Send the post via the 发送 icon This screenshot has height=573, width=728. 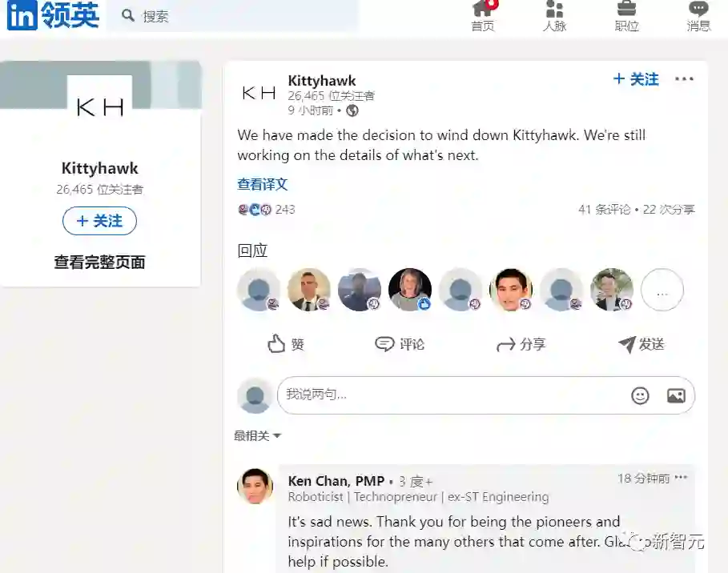[642, 344]
